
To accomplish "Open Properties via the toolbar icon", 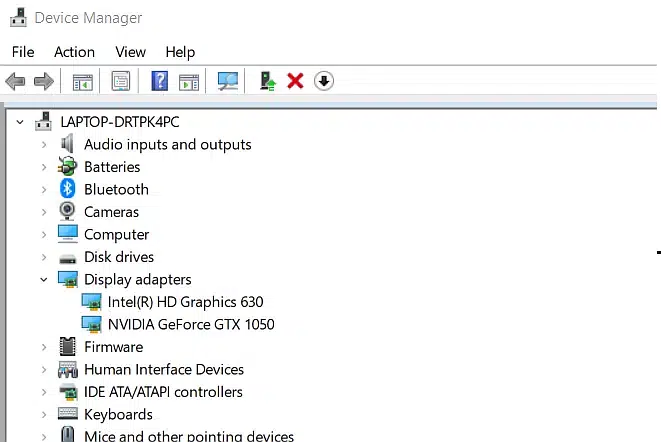I will point(121,81).
